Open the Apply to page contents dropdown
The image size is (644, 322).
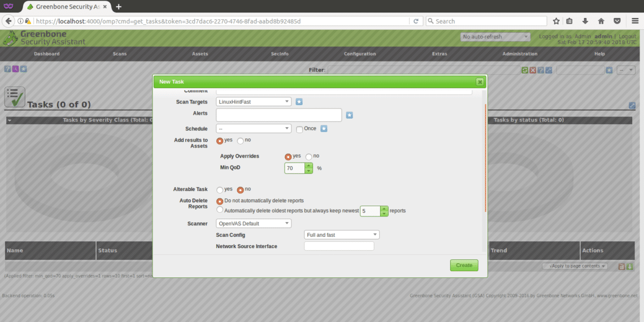575,266
